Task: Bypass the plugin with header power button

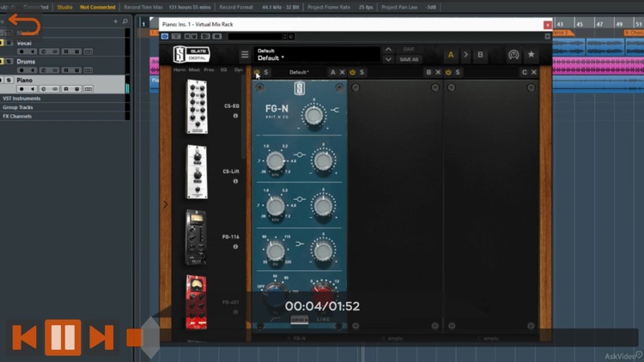Action: 165,37
